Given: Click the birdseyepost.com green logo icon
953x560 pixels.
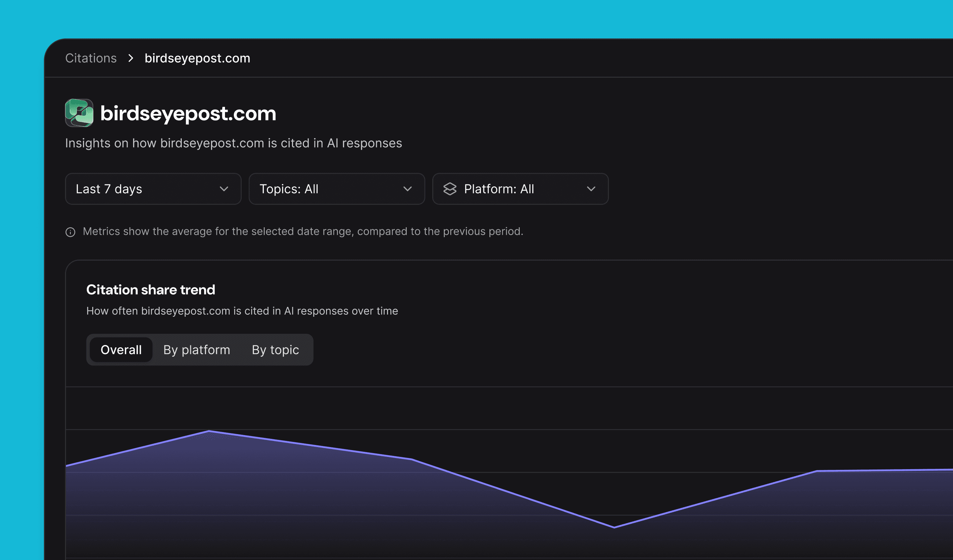Looking at the screenshot, I should pyautogui.click(x=79, y=113).
